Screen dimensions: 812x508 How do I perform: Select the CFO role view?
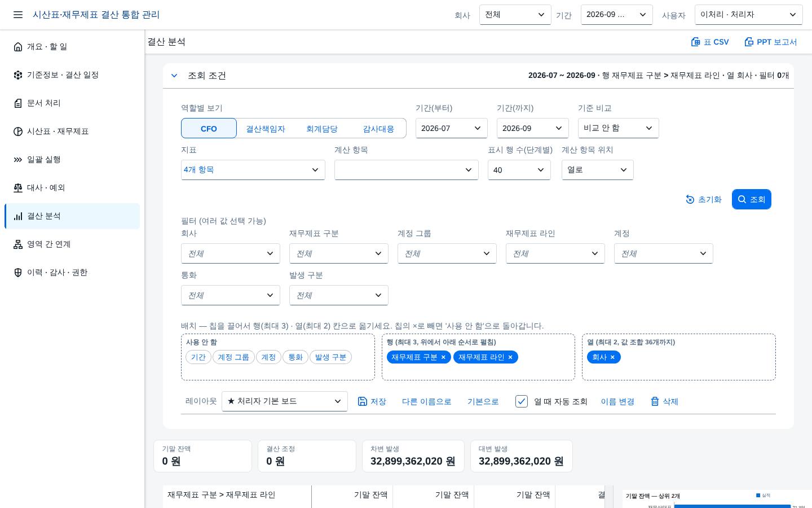(209, 128)
